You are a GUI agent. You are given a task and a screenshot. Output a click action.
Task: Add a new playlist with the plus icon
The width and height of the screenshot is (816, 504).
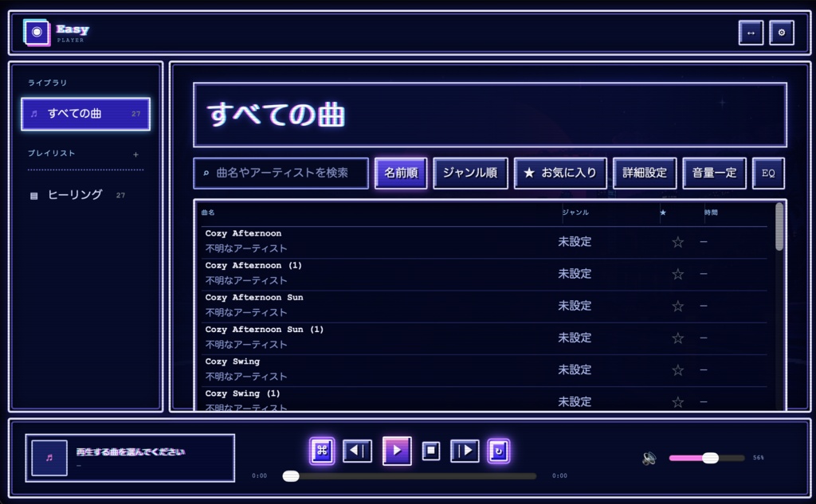[x=135, y=154]
